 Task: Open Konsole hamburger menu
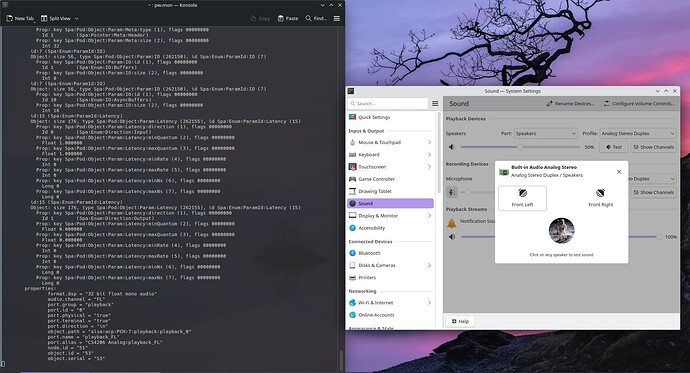[x=337, y=18]
